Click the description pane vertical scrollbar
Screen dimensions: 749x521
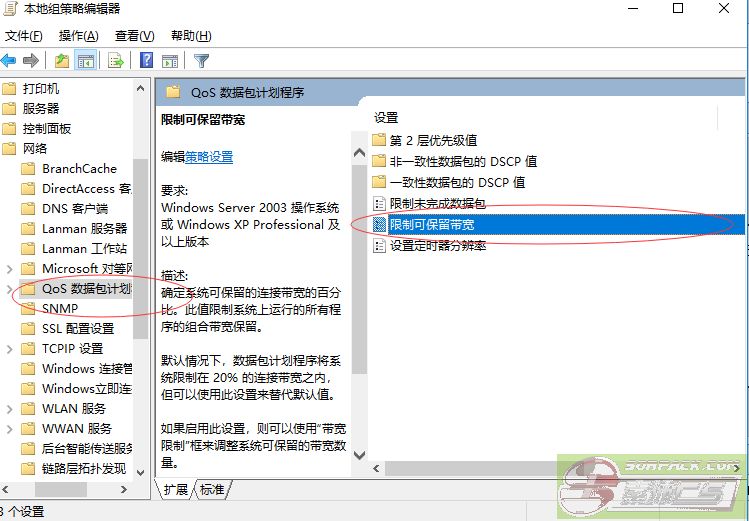coord(359,300)
